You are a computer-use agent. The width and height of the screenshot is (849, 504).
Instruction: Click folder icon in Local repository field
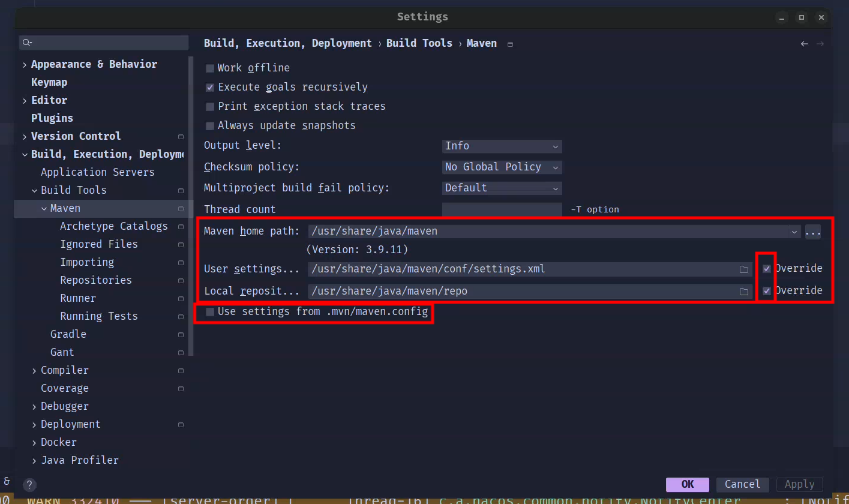(x=744, y=292)
